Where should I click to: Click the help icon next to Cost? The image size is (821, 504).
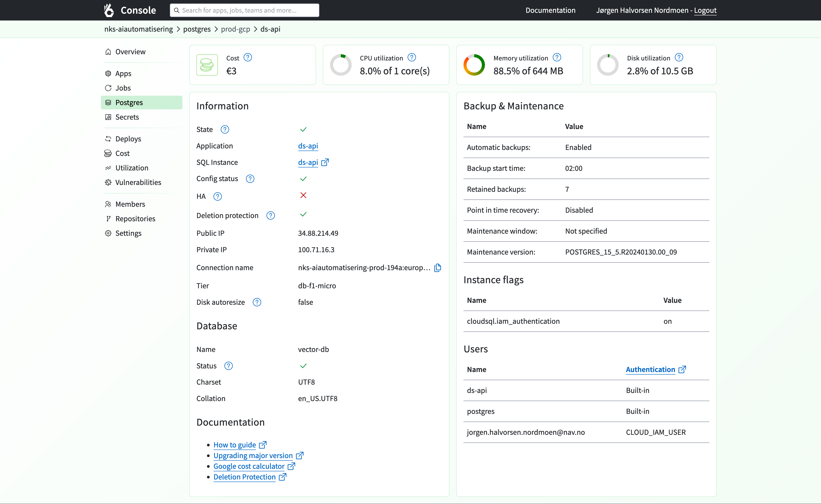[248, 58]
